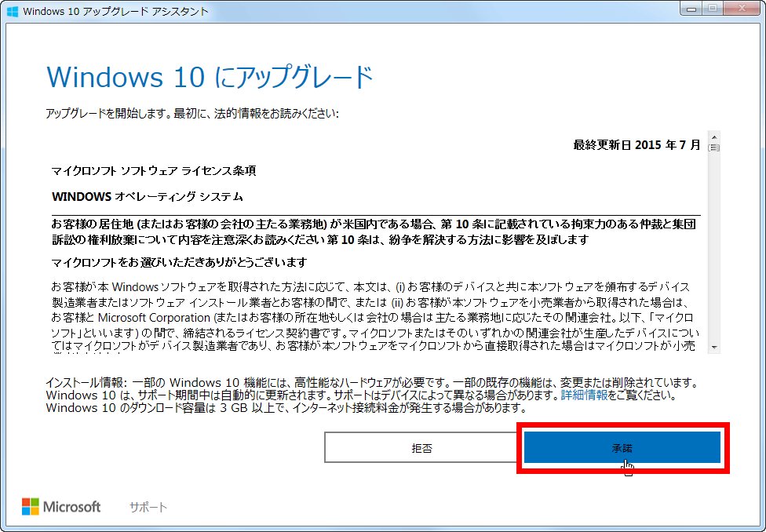Click the アップグレードを開始します intro text
Image resolution: width=766 pixels, height=532 pixels.
pyautogui.click(x=192, y=114)
